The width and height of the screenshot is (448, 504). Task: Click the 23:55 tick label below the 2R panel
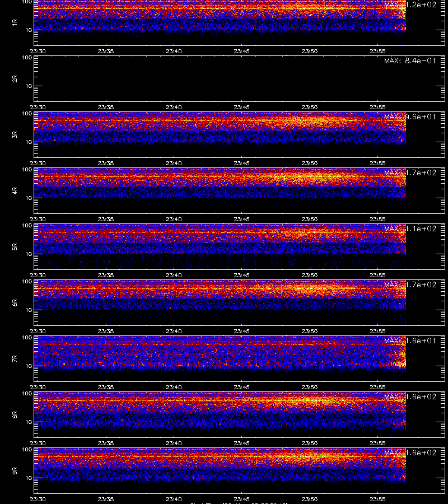(377, 107)
